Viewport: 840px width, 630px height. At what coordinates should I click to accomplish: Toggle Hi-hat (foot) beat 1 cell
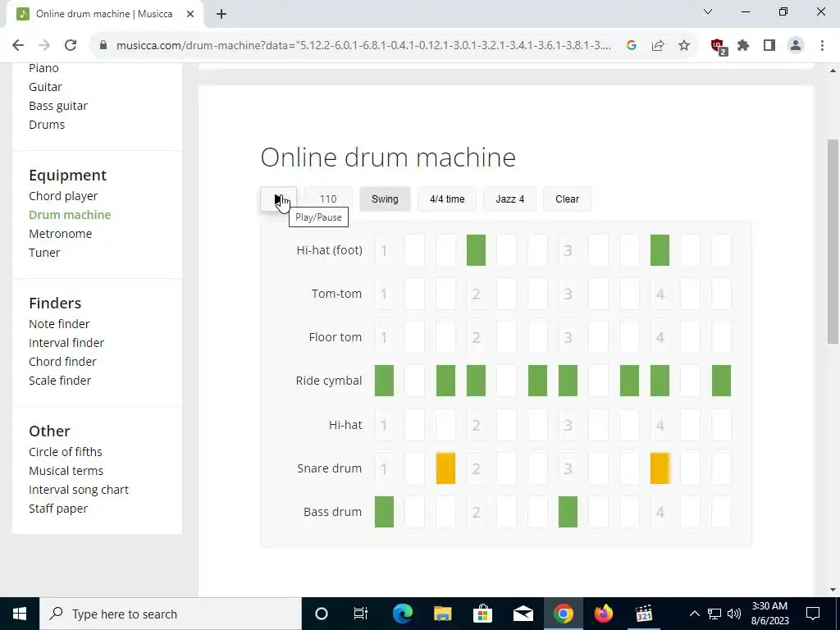[x=384, y=250]
